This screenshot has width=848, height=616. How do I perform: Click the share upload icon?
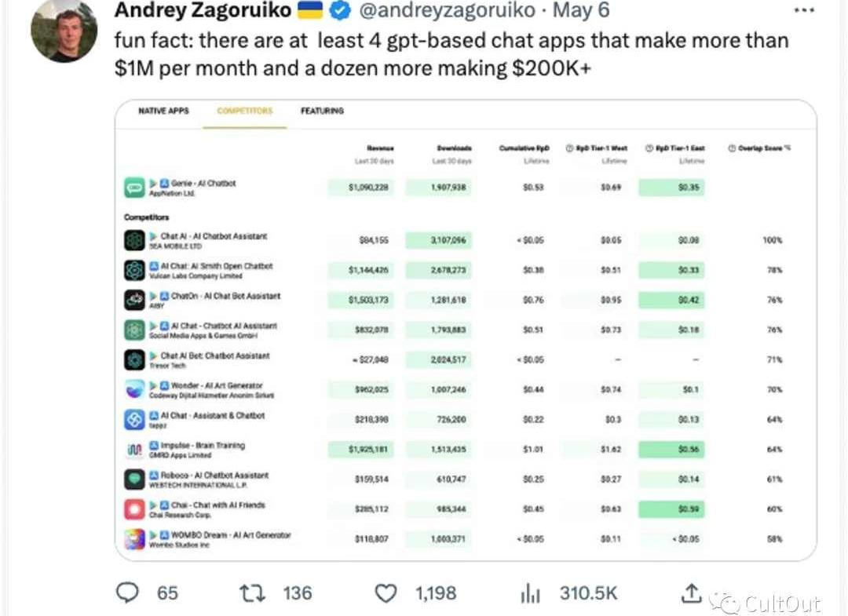click(x=691, y=593)
